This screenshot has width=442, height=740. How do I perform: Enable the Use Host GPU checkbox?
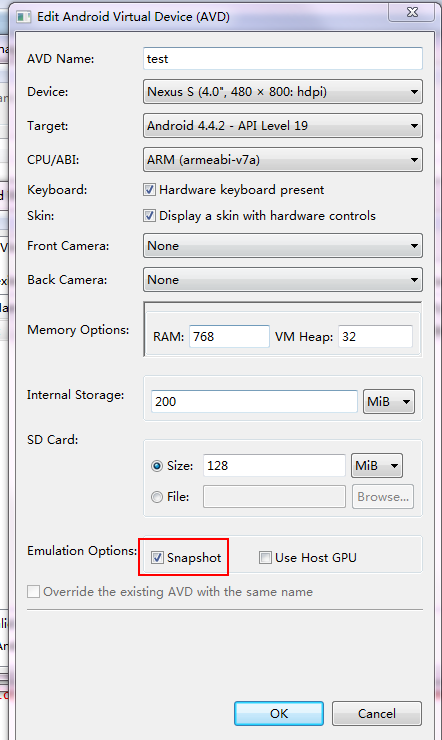coord(265,557)
